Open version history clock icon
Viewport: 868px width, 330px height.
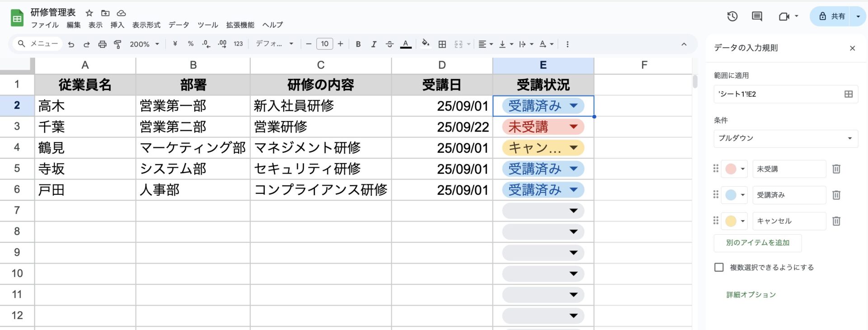coord(732,17)
